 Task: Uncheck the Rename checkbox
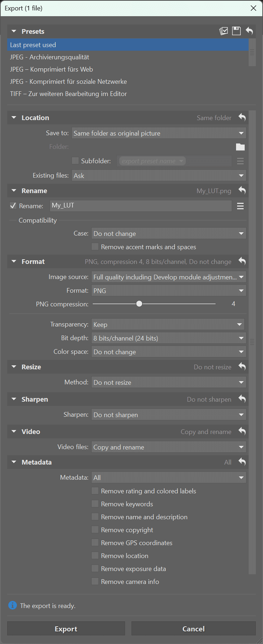coord(13,206)
